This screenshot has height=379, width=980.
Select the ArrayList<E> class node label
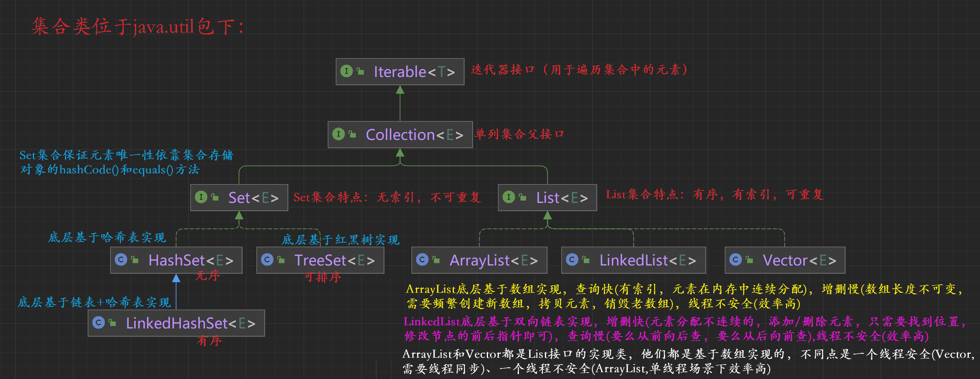pyautogui.click(x=494, y=261)
